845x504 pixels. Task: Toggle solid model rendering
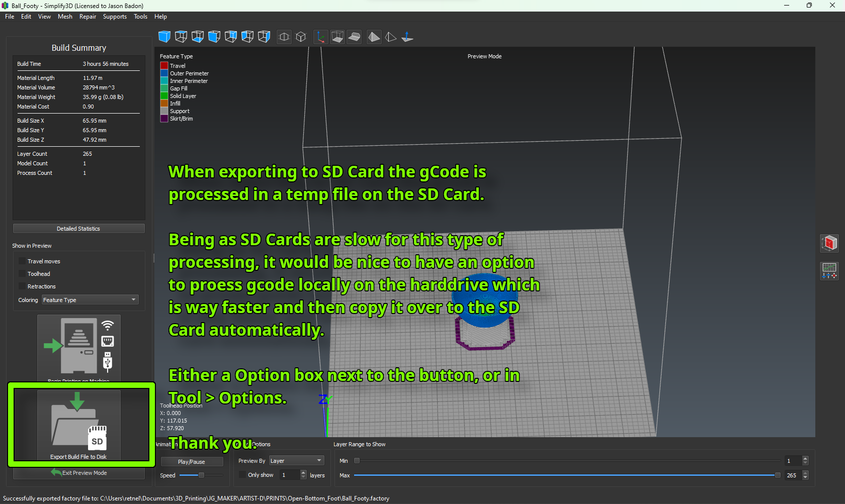coord(374,37)
